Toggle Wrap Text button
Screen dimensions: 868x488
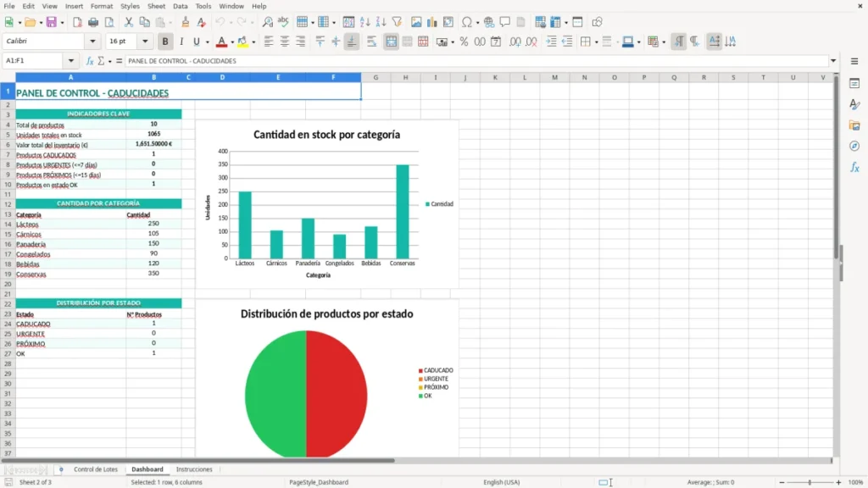point(371,42)
